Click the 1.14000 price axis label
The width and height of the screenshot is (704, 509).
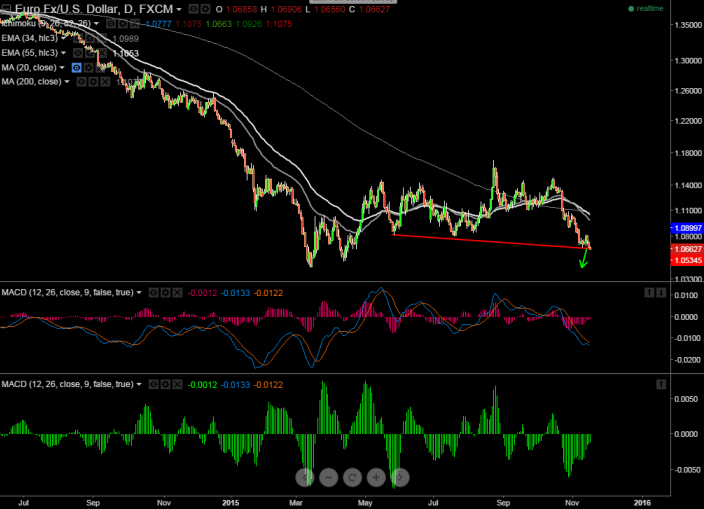(x=688, y=185)
